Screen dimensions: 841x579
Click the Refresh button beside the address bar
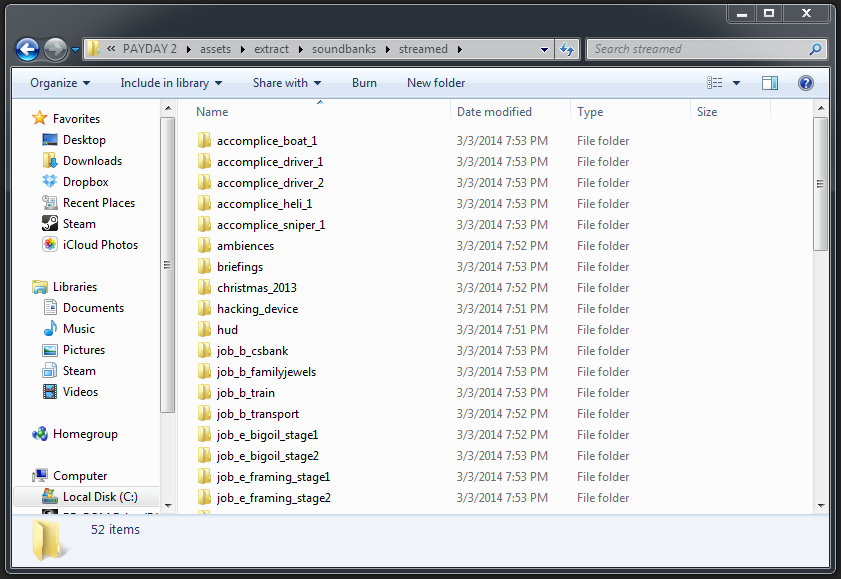[x=567, y=49]
